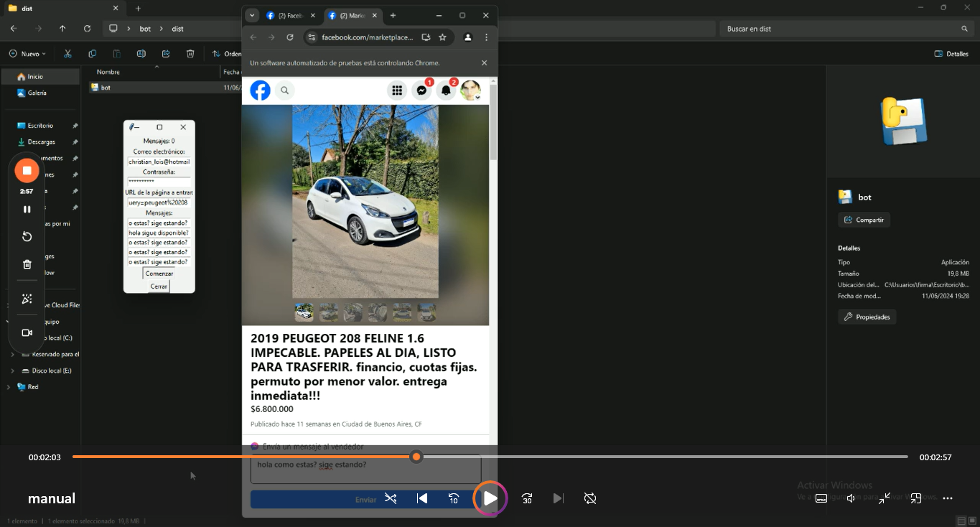Select the Marketplace tab in Chrome
Image resolution: width=980 pixels, height=527 pixels.
[353, 16]
